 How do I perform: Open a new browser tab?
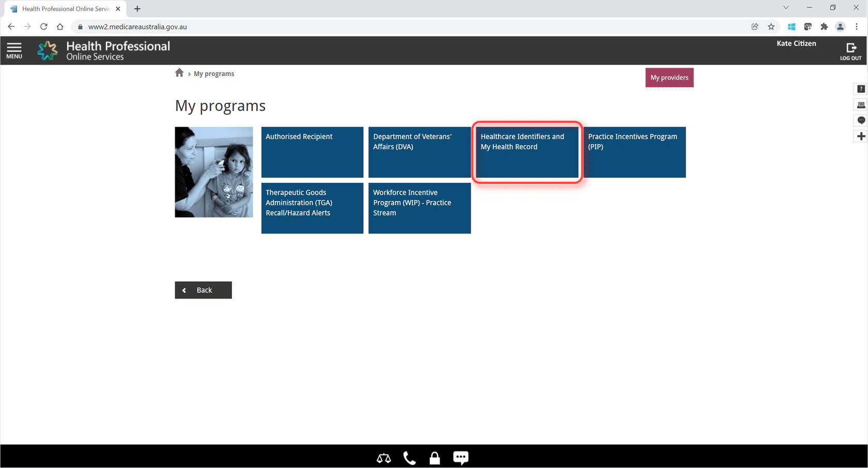(x=137, y=9)
